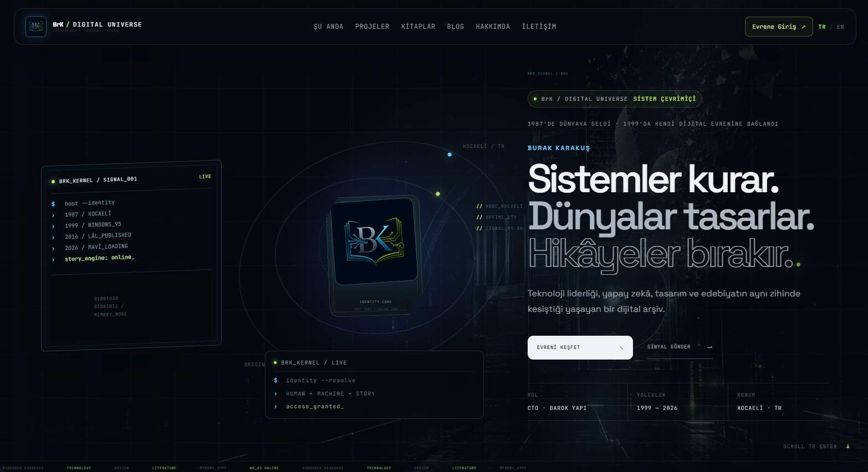The width and height of the screenshot is (868, 472).
Task: Click the "BRK_KERNEL / SIGNAL_001" terminal title
Action: pos(98,179)
